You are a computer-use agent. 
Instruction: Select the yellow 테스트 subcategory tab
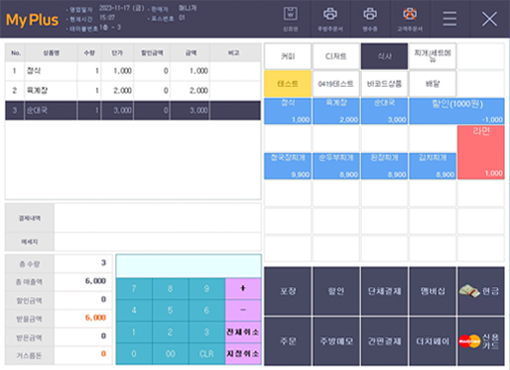(288, 83)
